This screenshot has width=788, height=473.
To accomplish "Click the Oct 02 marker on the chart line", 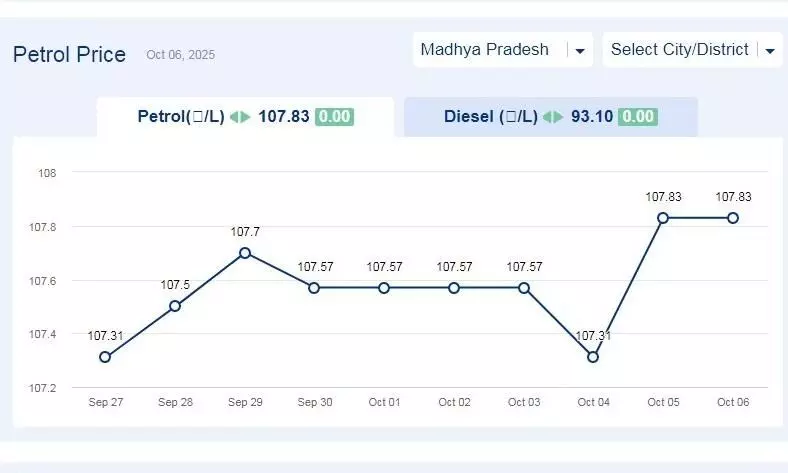I will click(x=454, y=288).
